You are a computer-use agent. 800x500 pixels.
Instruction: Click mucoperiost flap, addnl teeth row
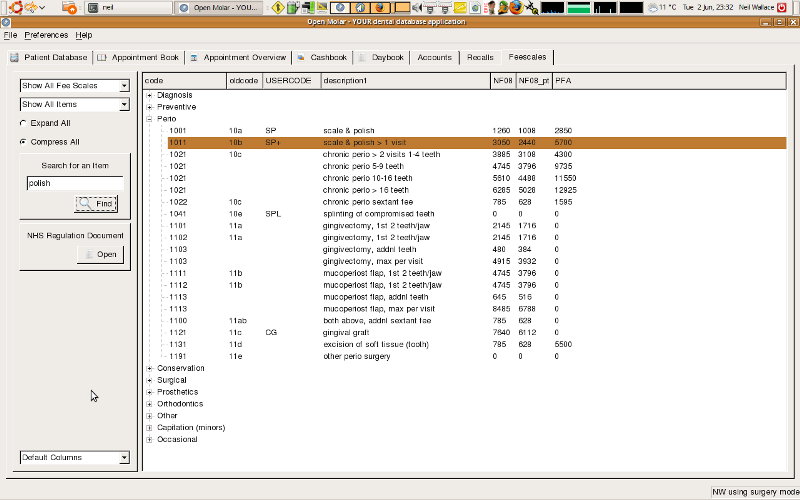(477, 297)
